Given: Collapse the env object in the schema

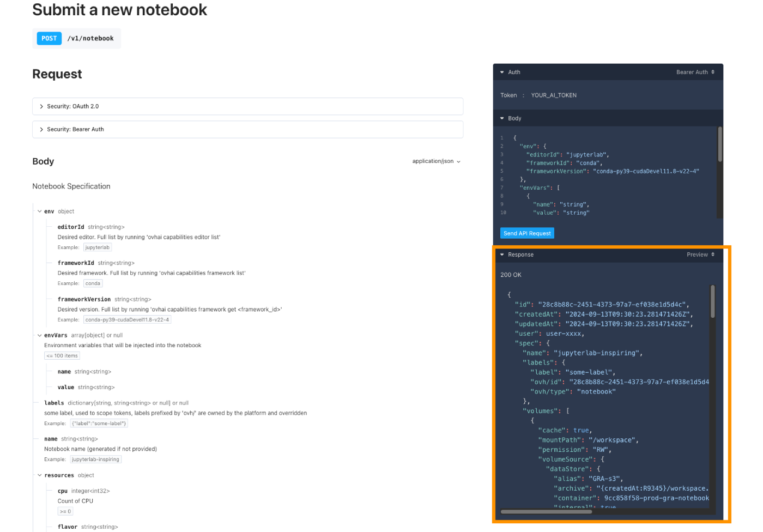Looking at the screenshot, I should tap(39, 211).
